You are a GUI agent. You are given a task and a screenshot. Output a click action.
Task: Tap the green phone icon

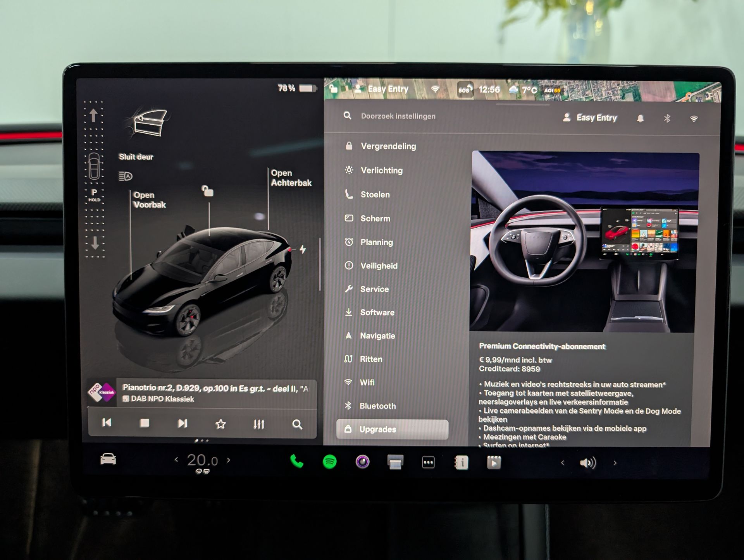(x=297, y=461)
